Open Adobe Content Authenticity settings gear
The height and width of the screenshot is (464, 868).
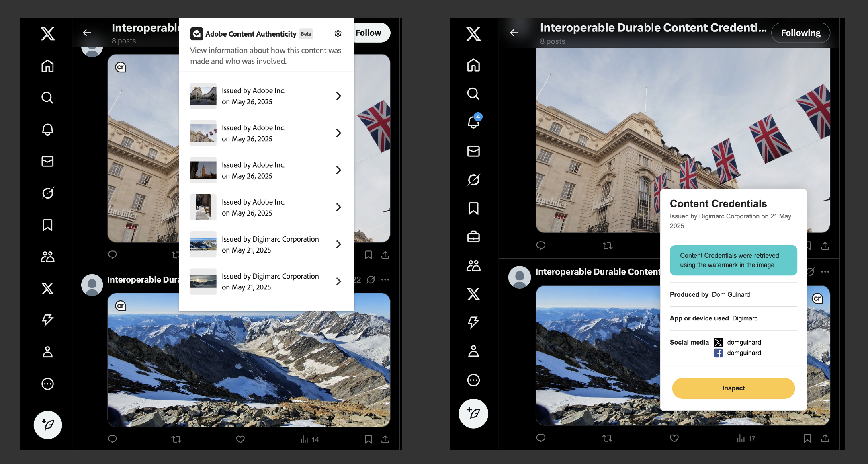pyautogui.click(x=338, y=34)
